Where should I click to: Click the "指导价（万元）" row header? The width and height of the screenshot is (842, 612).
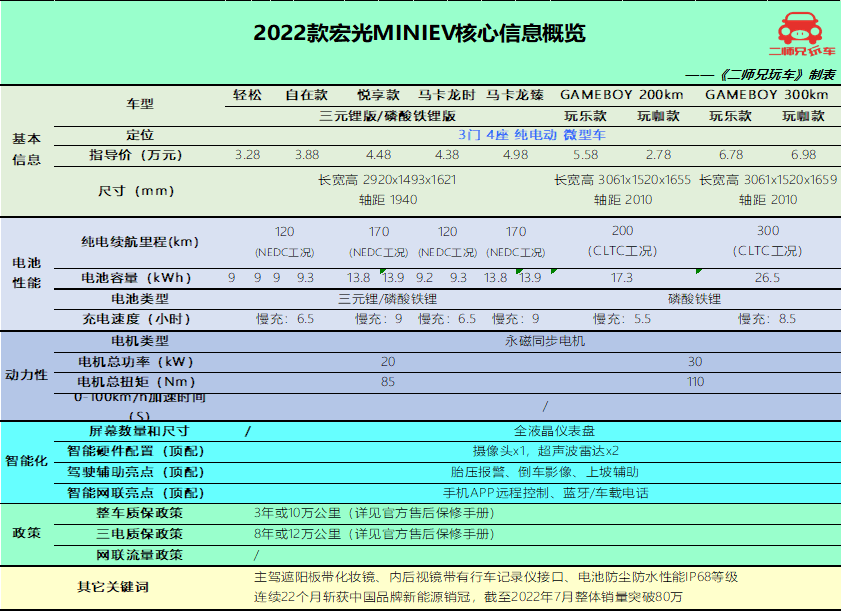click(136, 155)
